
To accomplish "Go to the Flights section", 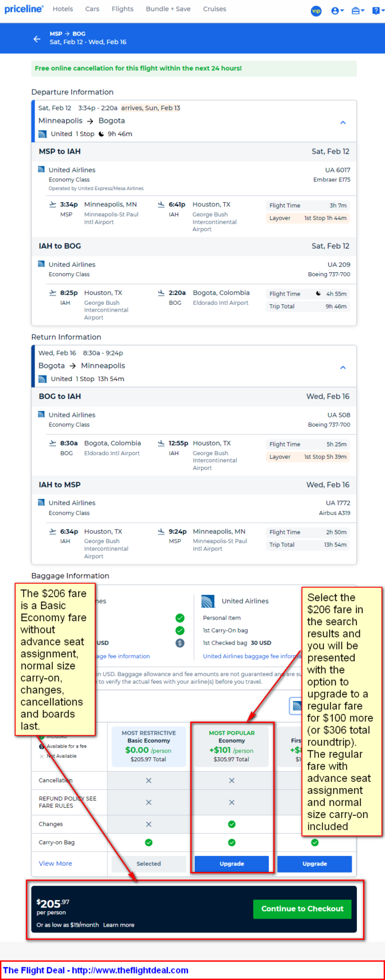I will point(122,9).
